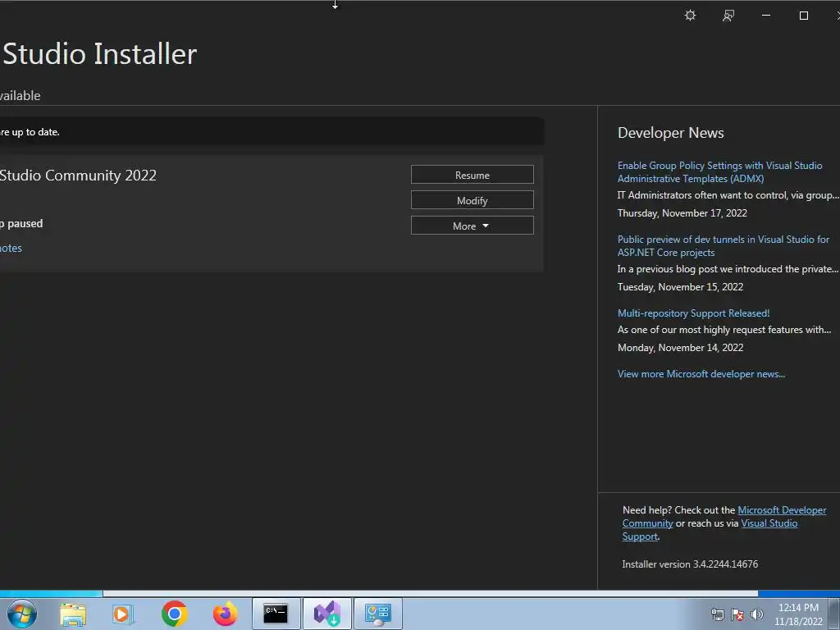
Task: Launch Windows Media Player from taskbar
Action: pyautogui.click(x=122, y=614)
